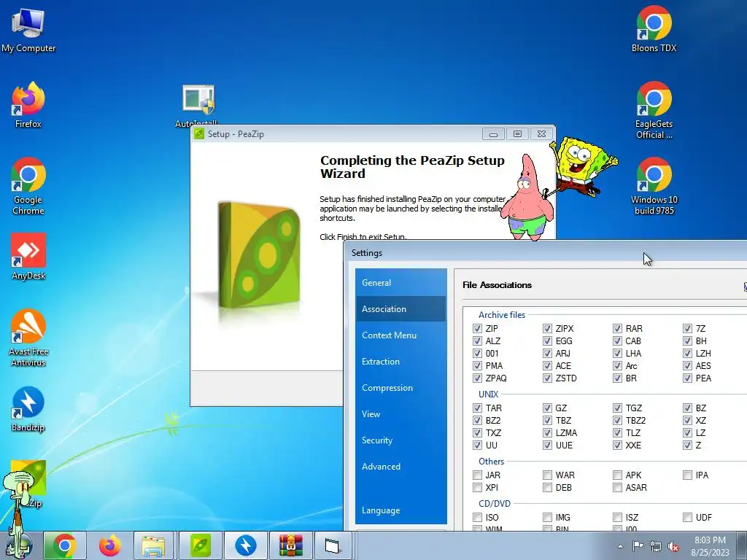Click WinRAR icon in the taskbar
The width and height of the screenshot is (747, 560).
[290, 545]
